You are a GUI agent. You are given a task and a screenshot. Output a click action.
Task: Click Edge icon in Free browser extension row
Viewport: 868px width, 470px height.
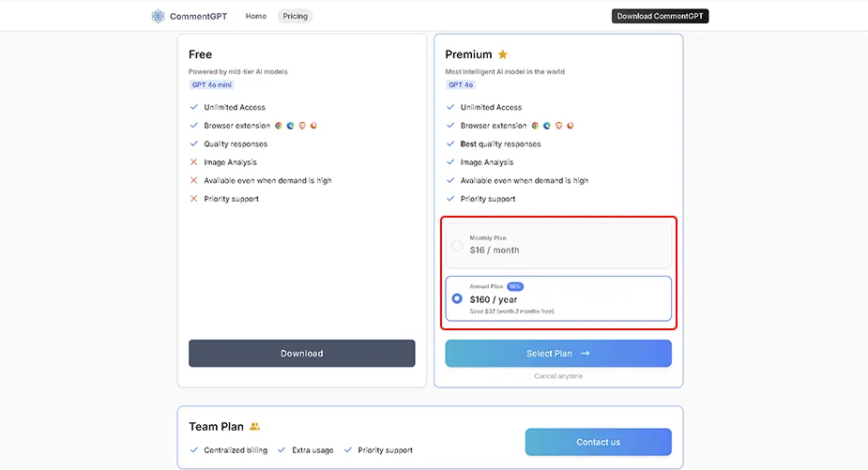click(x=290, y=126)
